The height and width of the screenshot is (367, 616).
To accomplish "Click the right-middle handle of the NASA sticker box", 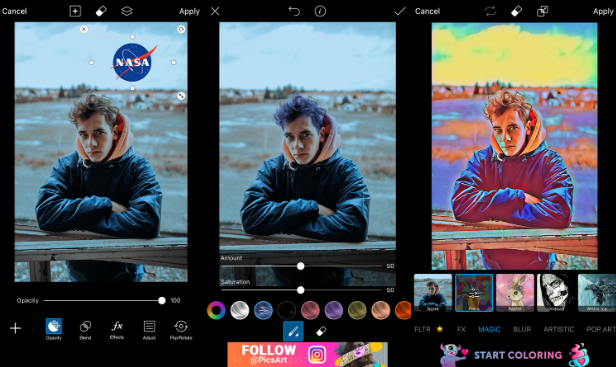I will pos(174,62).
